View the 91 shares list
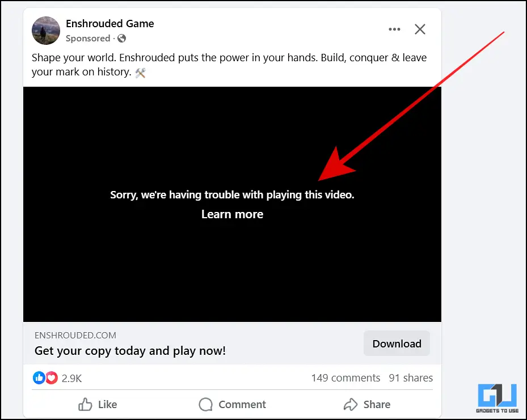The image size is (527, 420). 411,378
